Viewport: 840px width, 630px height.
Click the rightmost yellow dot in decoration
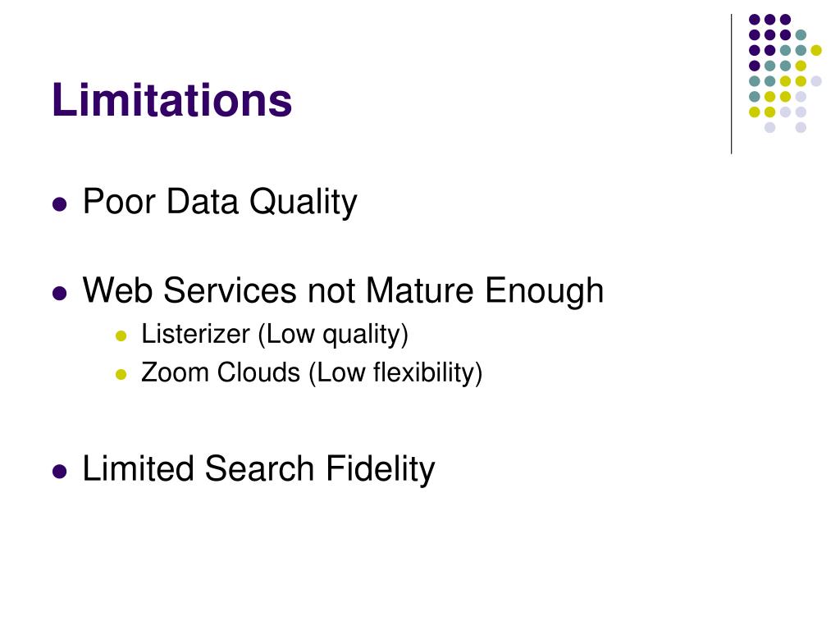point(816,50)
